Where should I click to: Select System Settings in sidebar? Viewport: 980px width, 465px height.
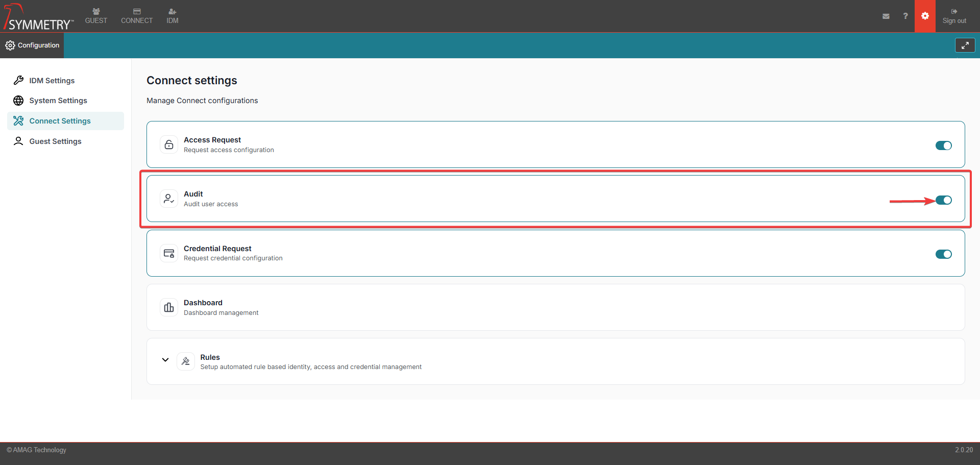pos(58,101)
